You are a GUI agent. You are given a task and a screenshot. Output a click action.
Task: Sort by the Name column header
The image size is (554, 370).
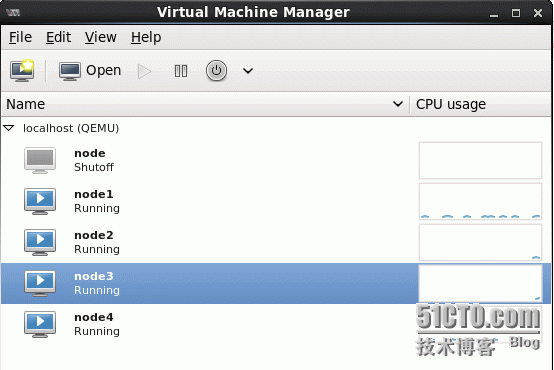pyautogui.click(x=205, y=104)
